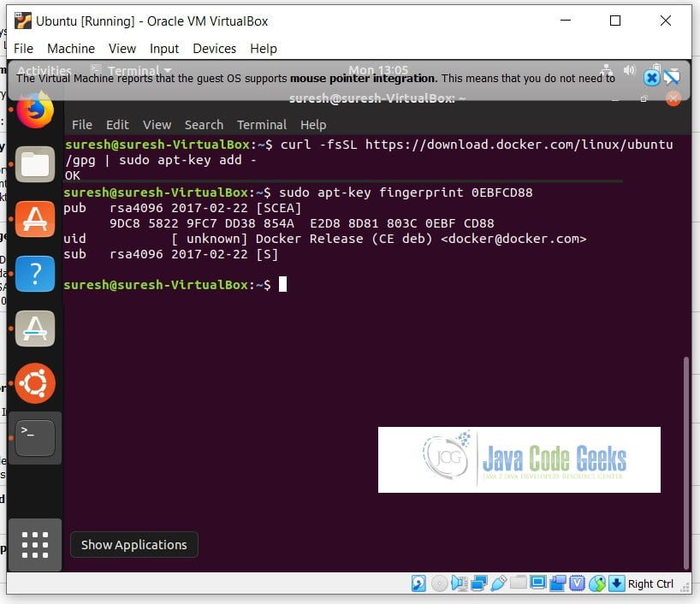This screenshot has width=700, height=604.
Task: Open the VirtualBox Input menu
Action: click(x=164, y=48)
